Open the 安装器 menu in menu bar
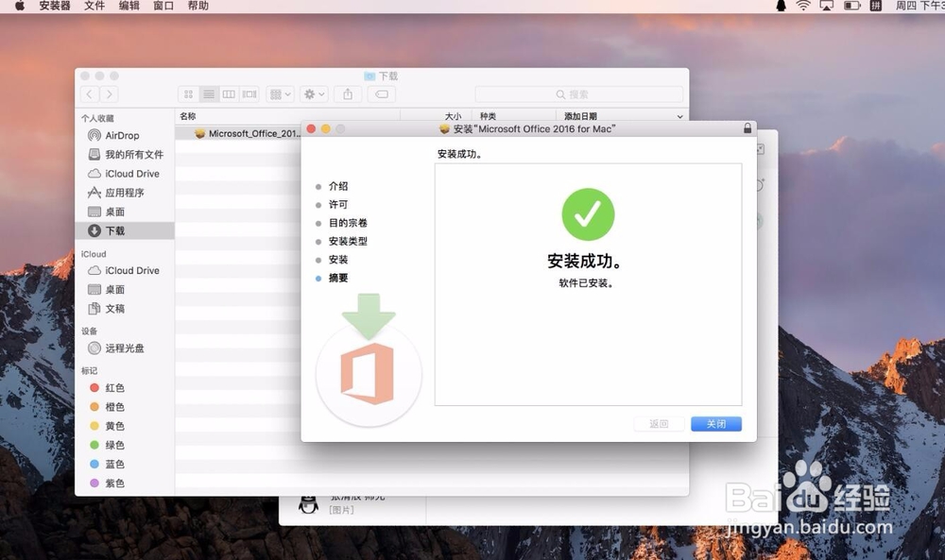This screenshot has width=945, height=560. tap(55, 6)
